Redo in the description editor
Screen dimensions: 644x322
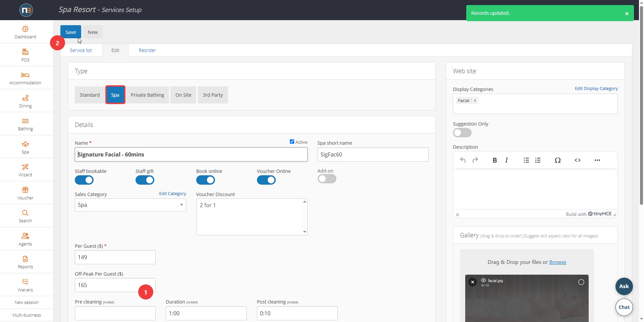pos(475,160)
